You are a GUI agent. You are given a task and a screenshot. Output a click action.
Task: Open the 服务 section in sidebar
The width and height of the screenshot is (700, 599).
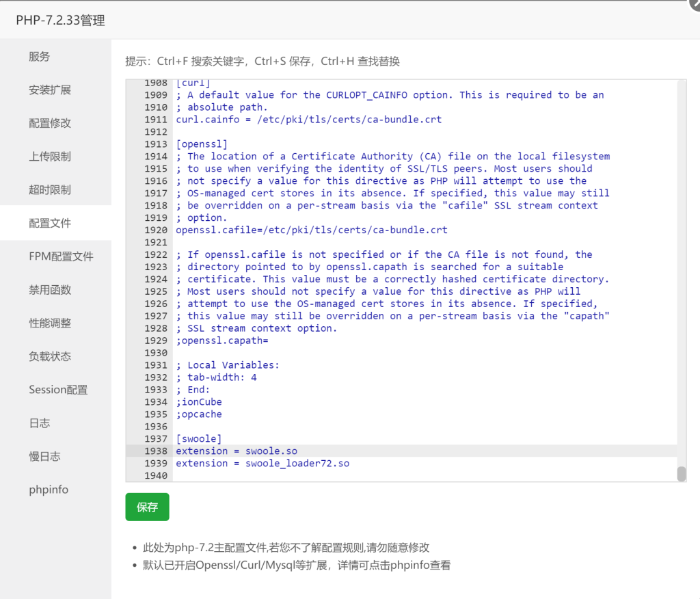tap(39, 56)
